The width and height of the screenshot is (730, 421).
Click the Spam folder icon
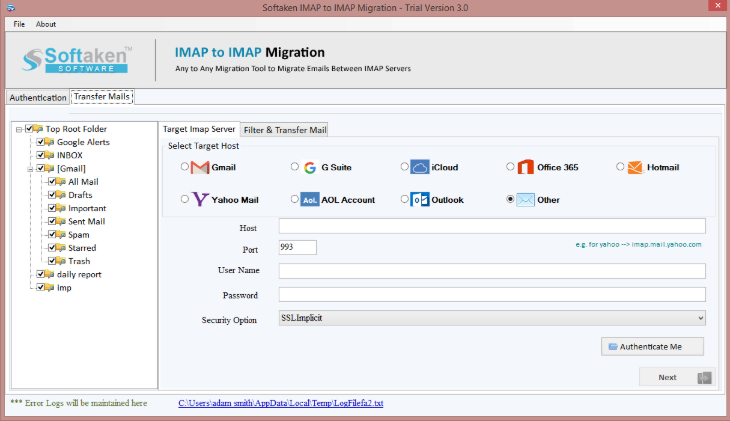click(x=61, y=235)
